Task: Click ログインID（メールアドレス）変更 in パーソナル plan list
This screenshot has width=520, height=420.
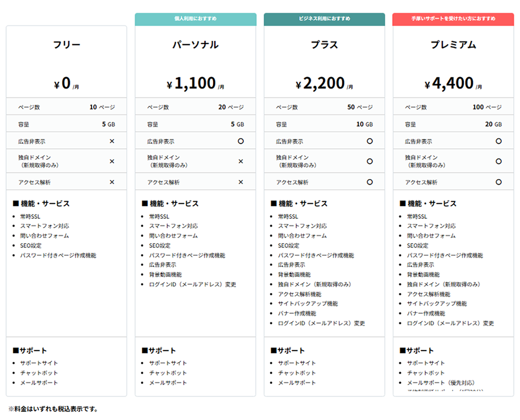Action: pyautogui.click(x=193, y=284)
